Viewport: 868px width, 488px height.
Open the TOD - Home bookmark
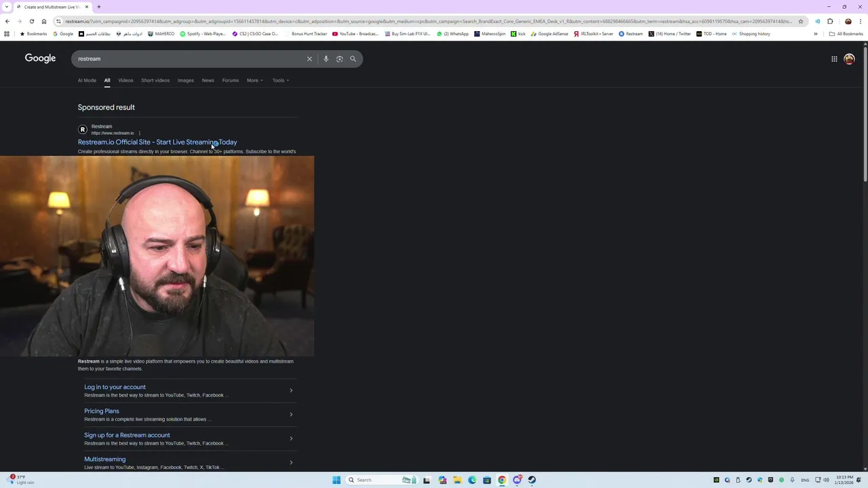point(711,34)
